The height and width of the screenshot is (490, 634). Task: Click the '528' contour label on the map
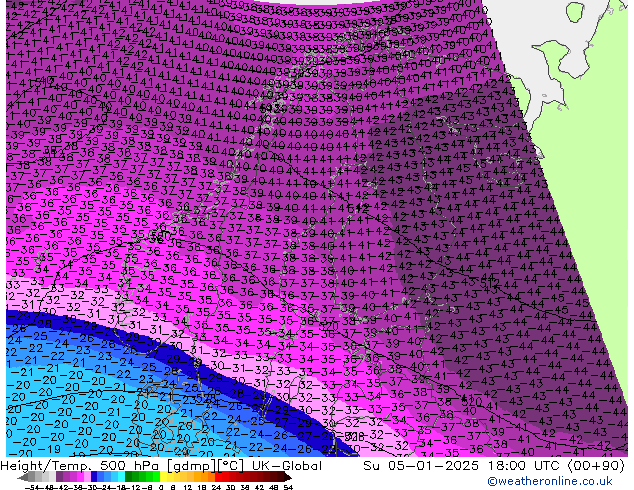[x=353, y=436]
